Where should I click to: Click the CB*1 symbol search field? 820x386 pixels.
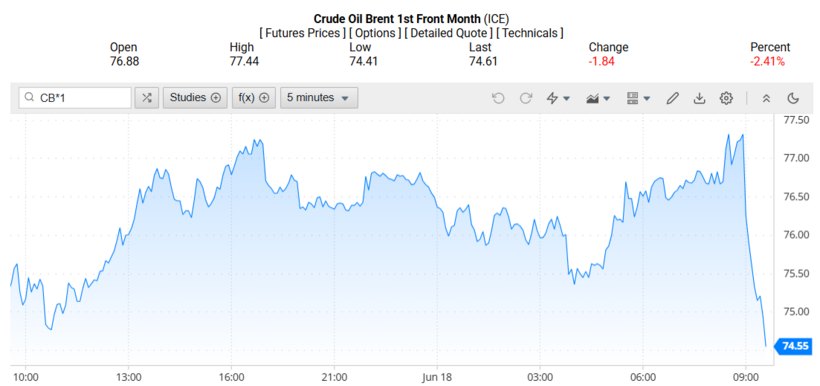[x=75, y=98]
